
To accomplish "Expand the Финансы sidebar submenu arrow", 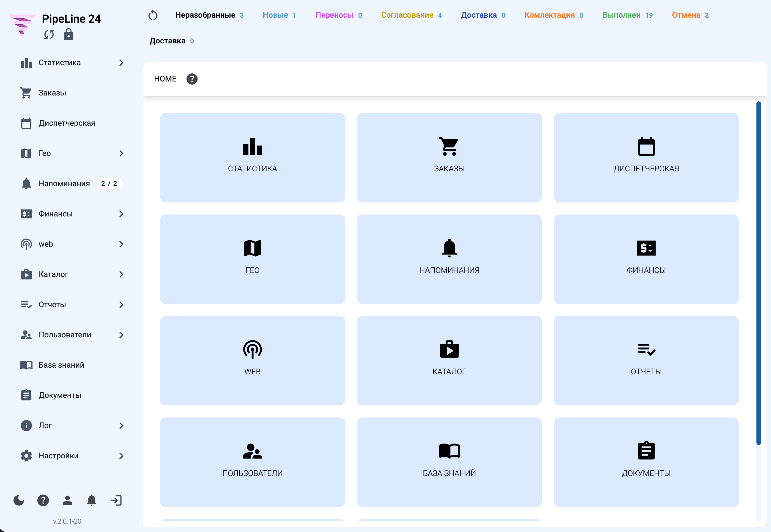I will (121, 214).
